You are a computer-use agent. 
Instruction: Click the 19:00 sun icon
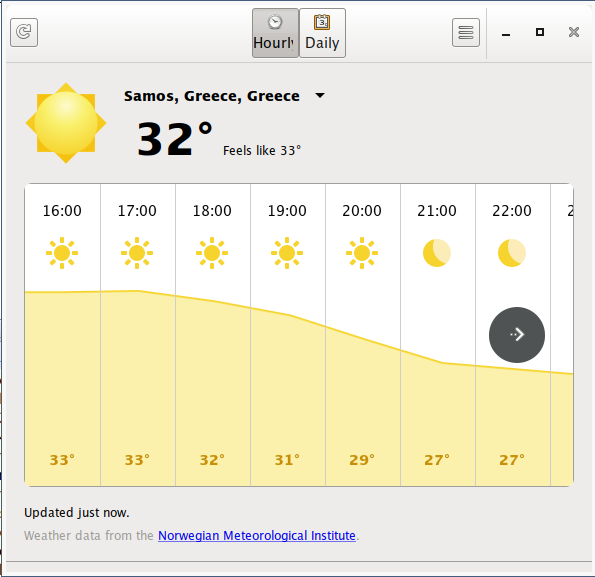pos(287,253)
